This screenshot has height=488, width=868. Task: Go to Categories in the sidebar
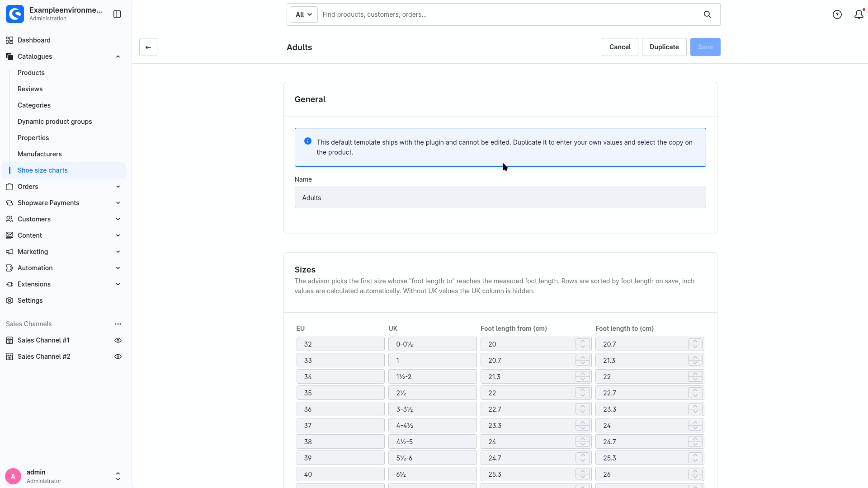tap(34, 105)
